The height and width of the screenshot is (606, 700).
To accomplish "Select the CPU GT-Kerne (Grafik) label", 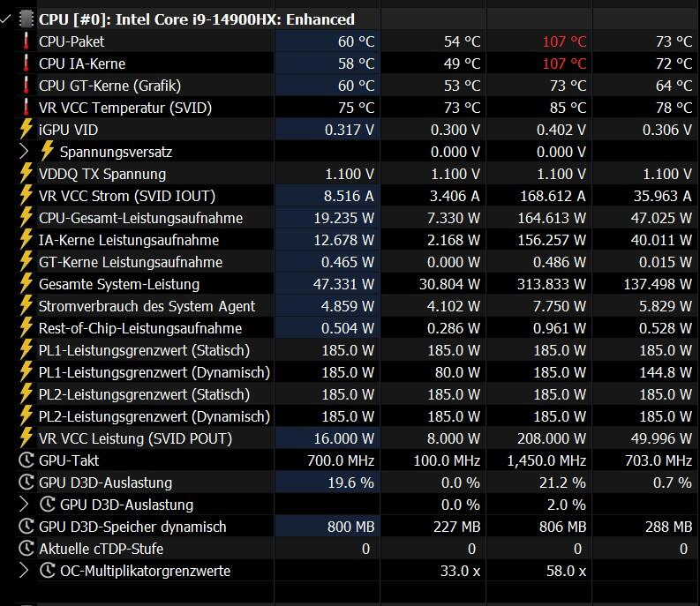I will coord(109,86).
